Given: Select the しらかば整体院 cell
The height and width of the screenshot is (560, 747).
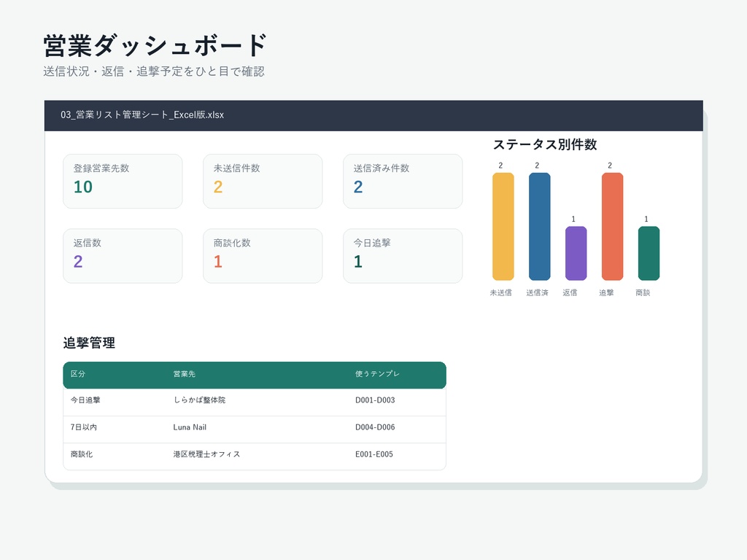Looking at the screenshot, I should coord(199,400).
